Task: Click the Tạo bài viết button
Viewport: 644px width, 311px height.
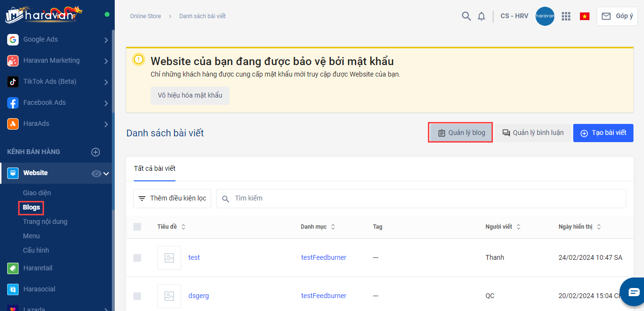Action: [603, 133]
